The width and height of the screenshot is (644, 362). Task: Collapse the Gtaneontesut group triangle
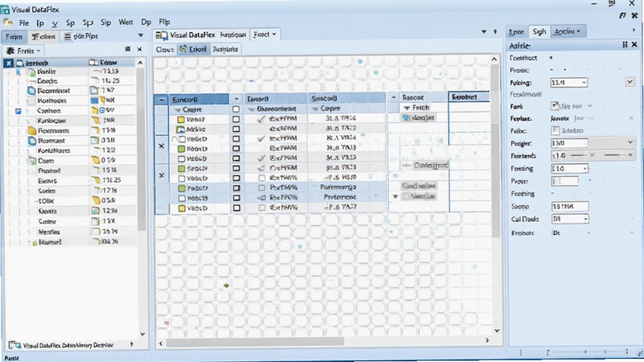coord(251,109)
